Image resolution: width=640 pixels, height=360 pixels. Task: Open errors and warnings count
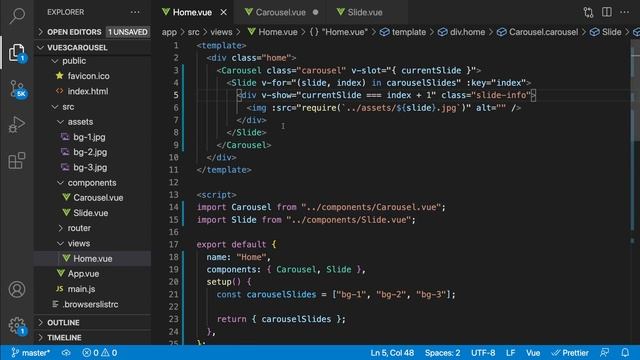tap(100, 353)
